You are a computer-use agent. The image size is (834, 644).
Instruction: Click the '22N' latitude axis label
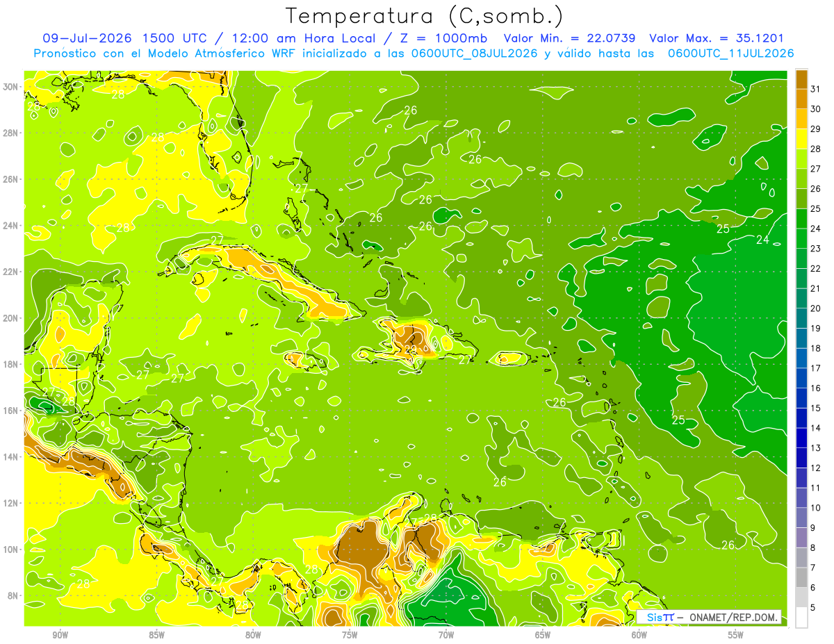pyautogui.click(x=11, y=272)
